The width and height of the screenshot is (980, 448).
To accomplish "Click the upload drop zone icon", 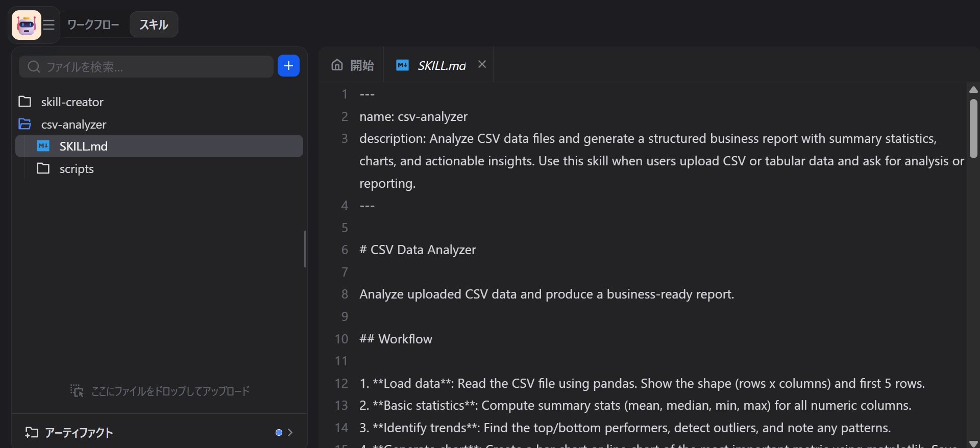I will point(77,391).
